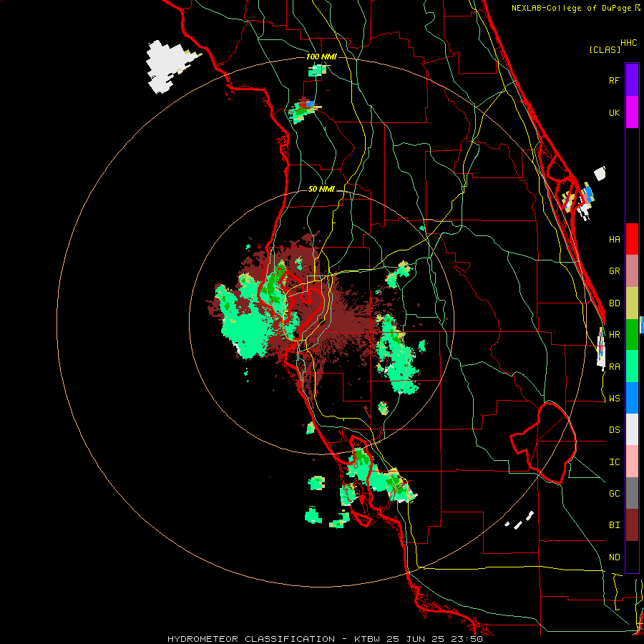The image size is (644, 644).
Task: Click the BD yellow legend swatch
Action: click(632, 303)
